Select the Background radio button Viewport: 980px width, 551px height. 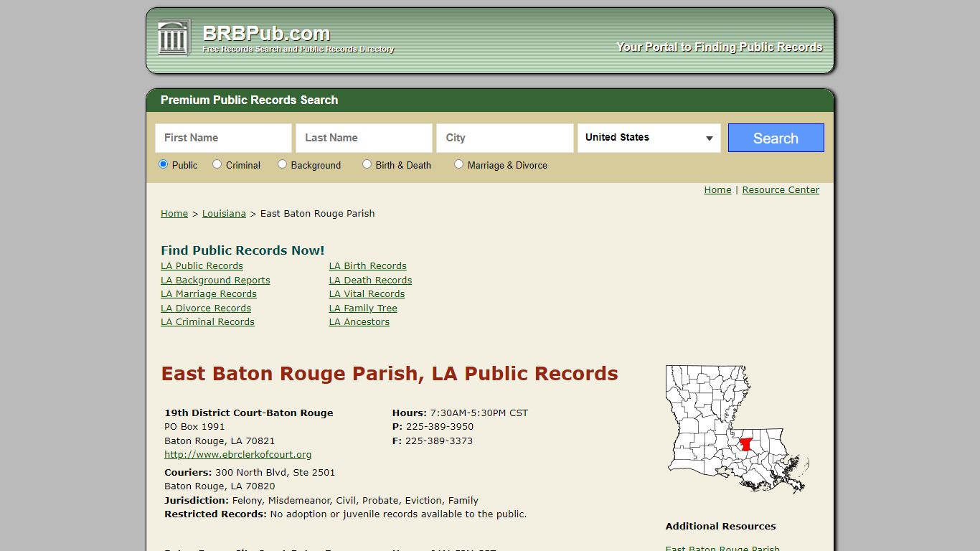pos(282,164)
